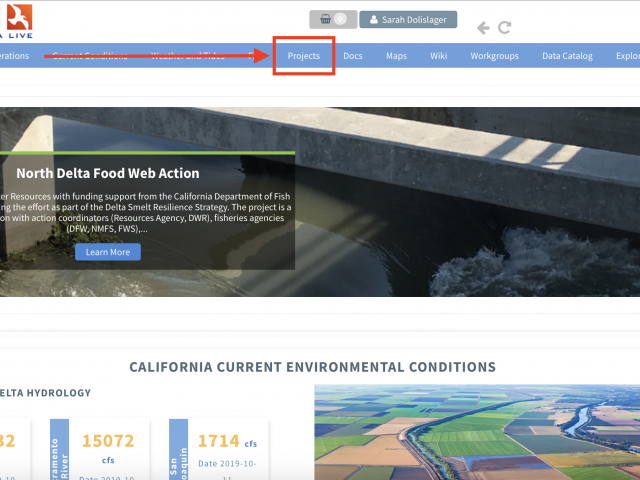This screenshot has height=480, width=640.
Task: Open the Projects menu item
Action: point(304,56)
